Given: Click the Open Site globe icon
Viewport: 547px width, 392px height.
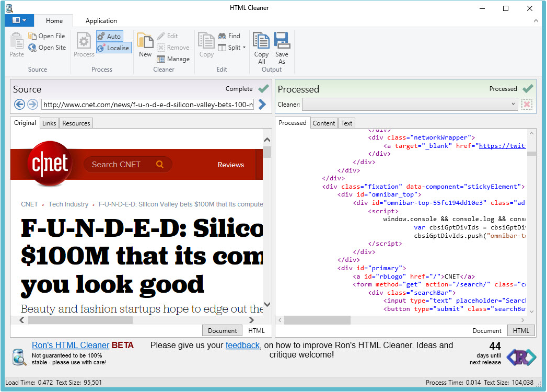Looking at the screenshot, I should 32,48.
